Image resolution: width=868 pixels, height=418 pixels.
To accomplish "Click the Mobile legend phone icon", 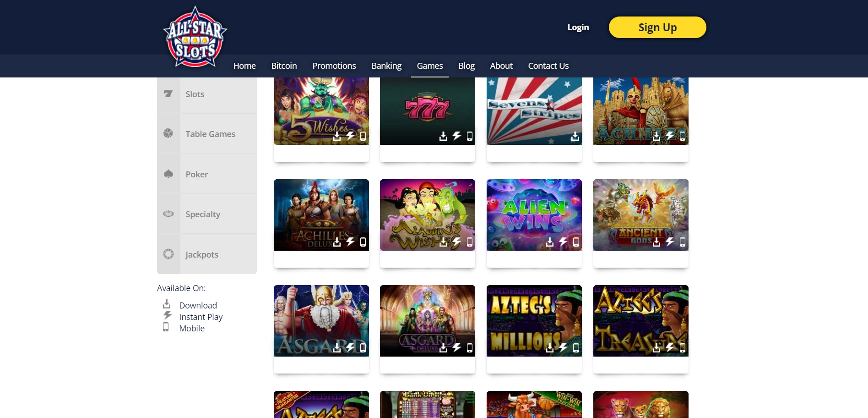I will coord(166,327).
